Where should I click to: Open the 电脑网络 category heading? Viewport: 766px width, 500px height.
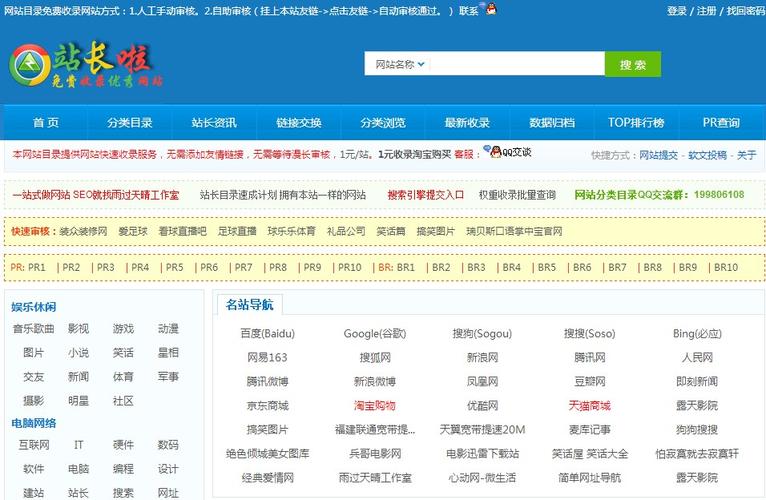34,423
